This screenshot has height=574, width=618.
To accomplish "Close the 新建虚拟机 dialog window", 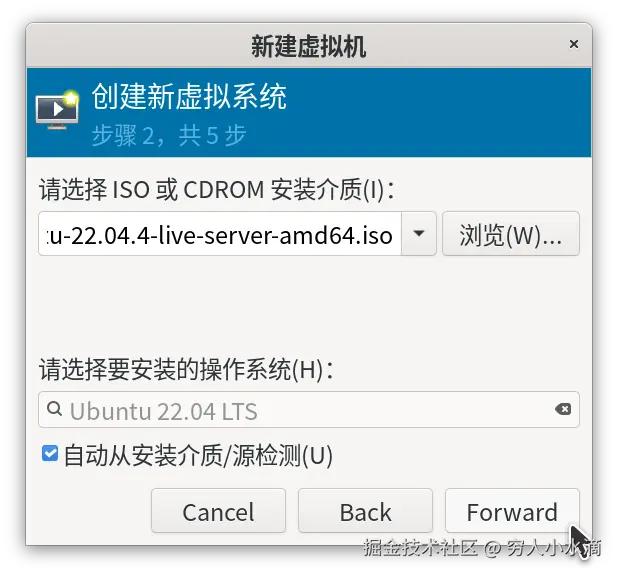I will pos(573,44).
